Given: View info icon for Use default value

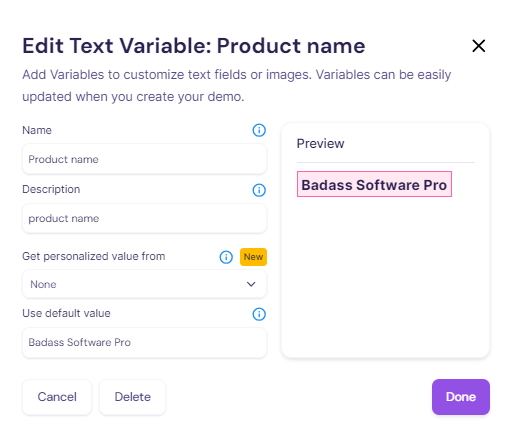Looking at the screenshot, I should [259, 314].
